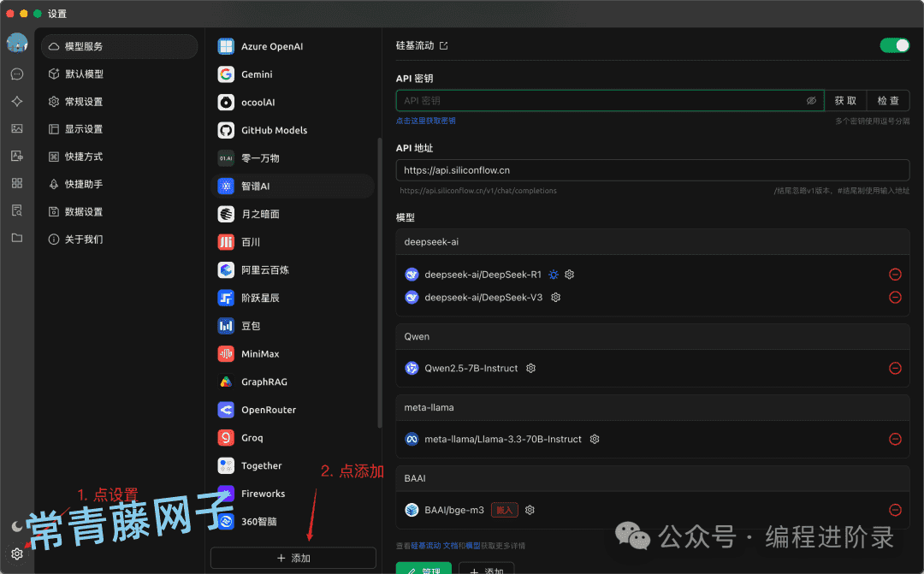Viewport: 924px width, 574px height.
Task: Click 添加 button under provider list
Action: pos(293,558)
